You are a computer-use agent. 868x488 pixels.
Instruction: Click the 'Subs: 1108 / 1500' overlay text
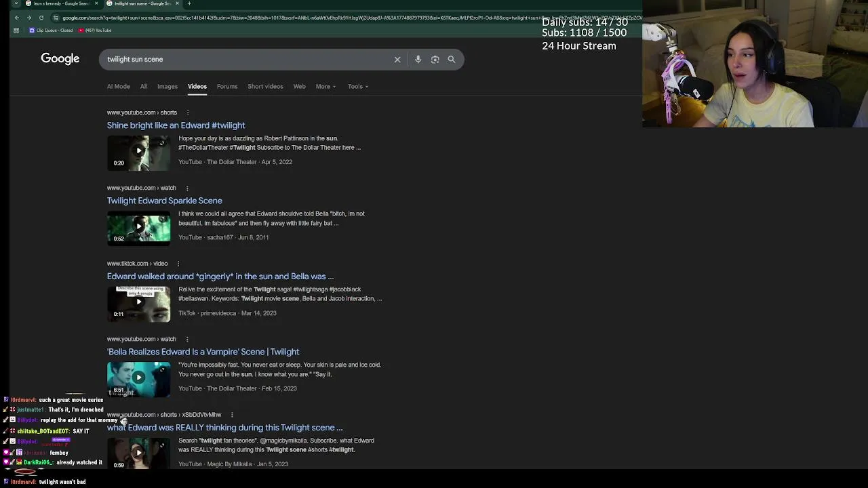pyautogui.click(x=585, y=33)
